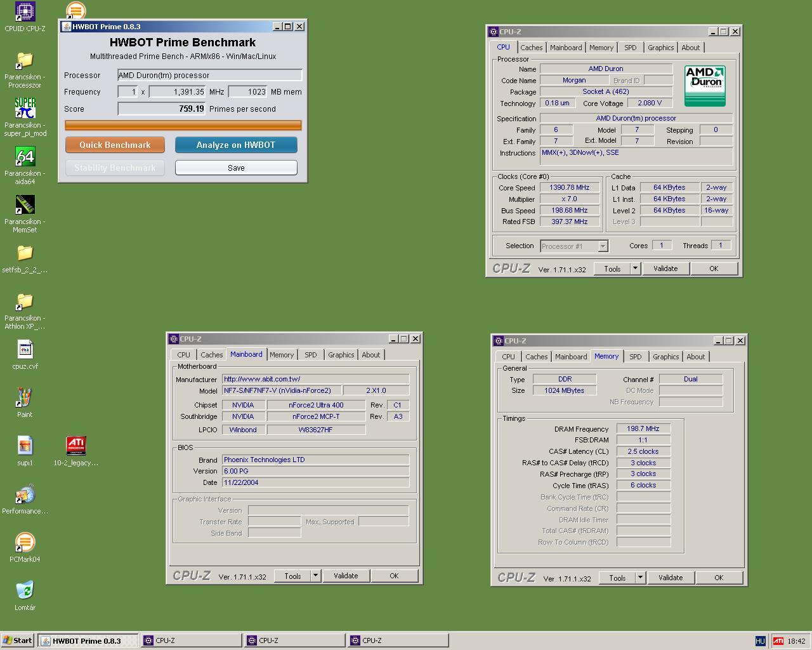Click the Score field showing 759.19

pyautogui.click(x=162, y=109)
